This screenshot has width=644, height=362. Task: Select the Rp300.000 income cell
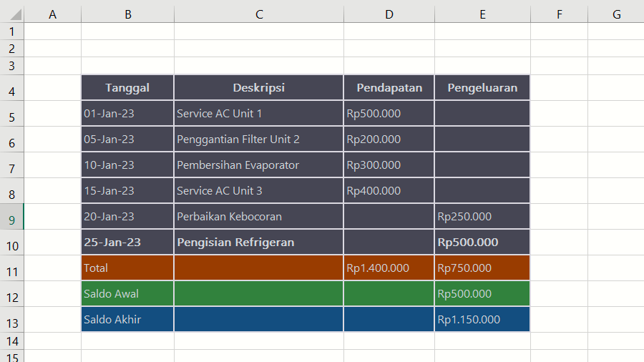(x=389, y=165)
